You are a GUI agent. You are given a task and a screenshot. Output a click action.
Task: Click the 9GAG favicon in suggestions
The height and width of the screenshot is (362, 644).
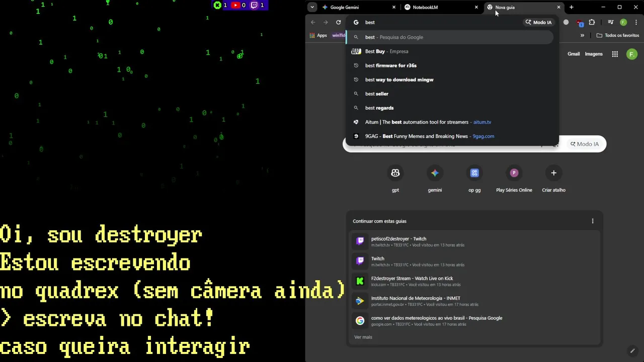[356, 136]
